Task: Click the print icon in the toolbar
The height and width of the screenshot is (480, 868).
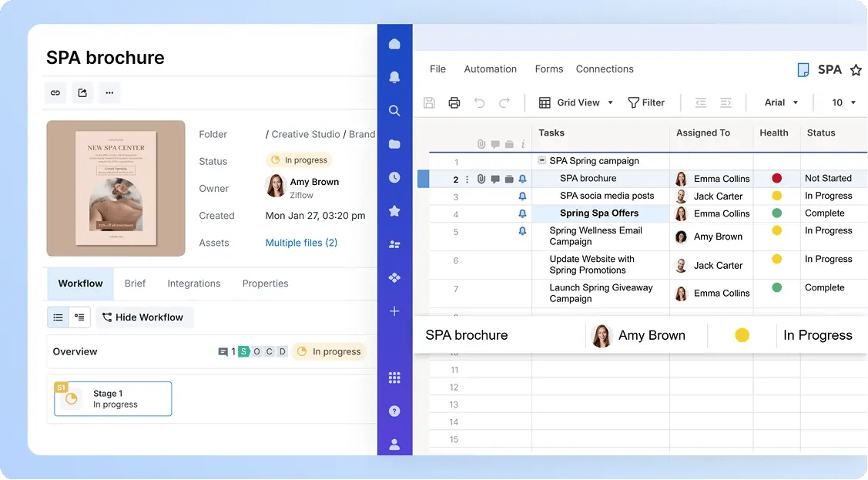Action: tap(454, 102)
